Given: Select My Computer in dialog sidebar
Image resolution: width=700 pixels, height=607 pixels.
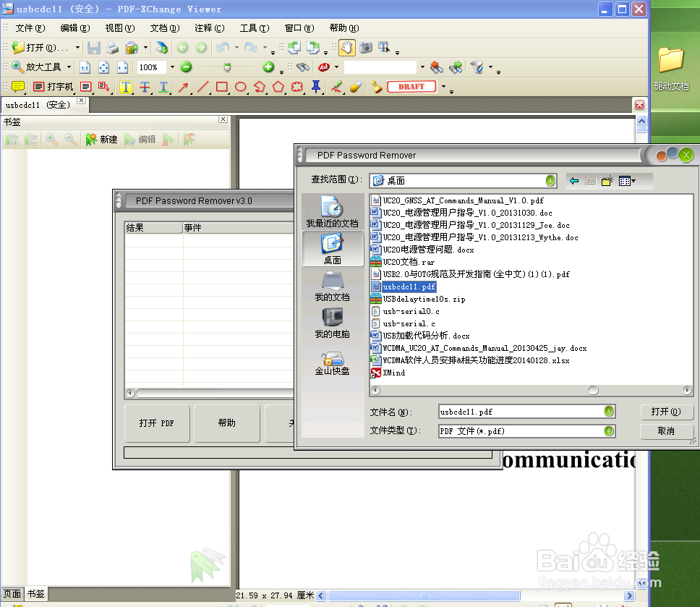Looking at the screenshot, I should 333,323.
